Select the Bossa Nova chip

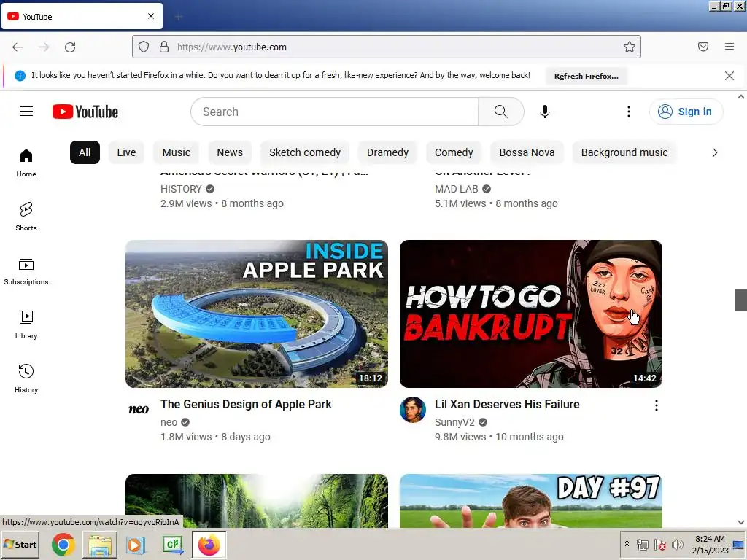pyautogui.click(x=527, y=152)
